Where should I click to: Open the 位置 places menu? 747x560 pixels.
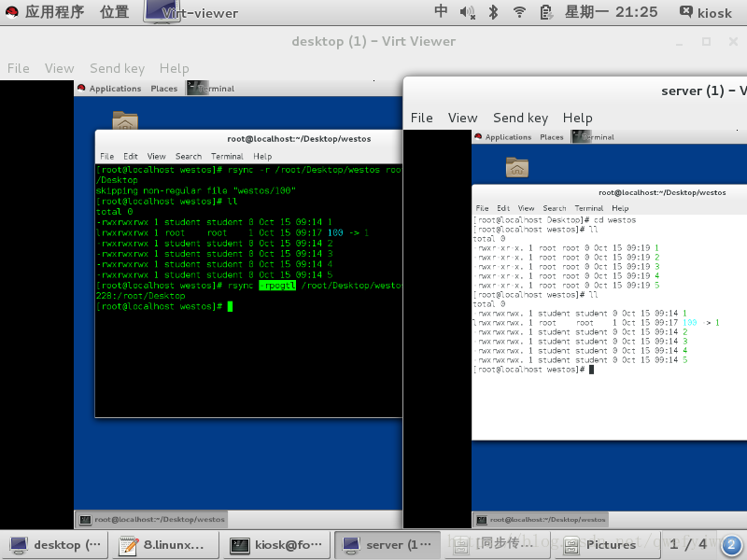[x=114, y=12]
